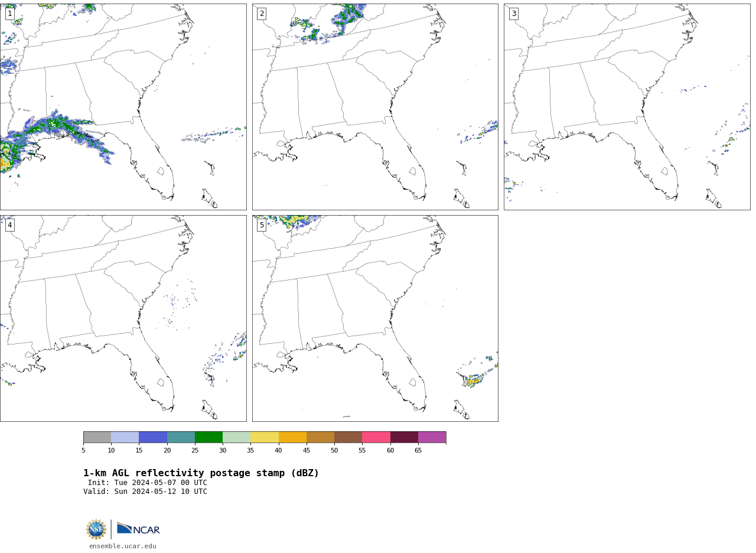Click the teal 20-25 dBZ swatch

181,437
